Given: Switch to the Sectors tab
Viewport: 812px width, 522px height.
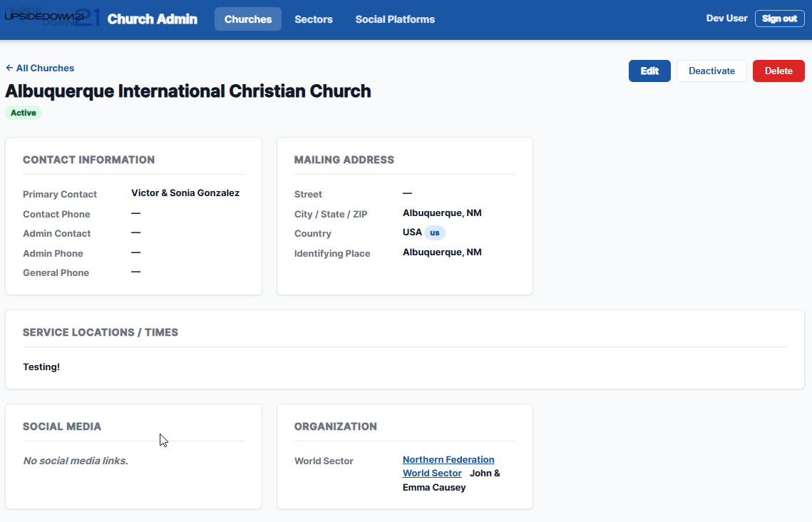Looking at the screenshot, I should coord(314,19).
